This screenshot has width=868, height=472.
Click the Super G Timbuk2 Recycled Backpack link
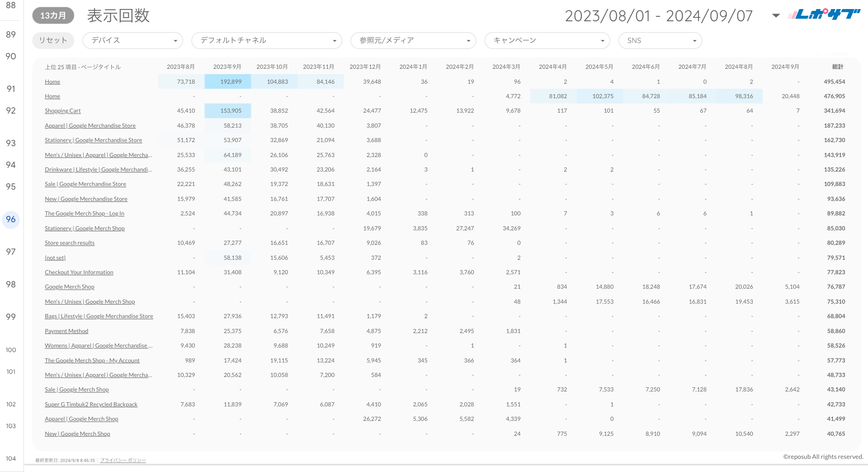91,404
